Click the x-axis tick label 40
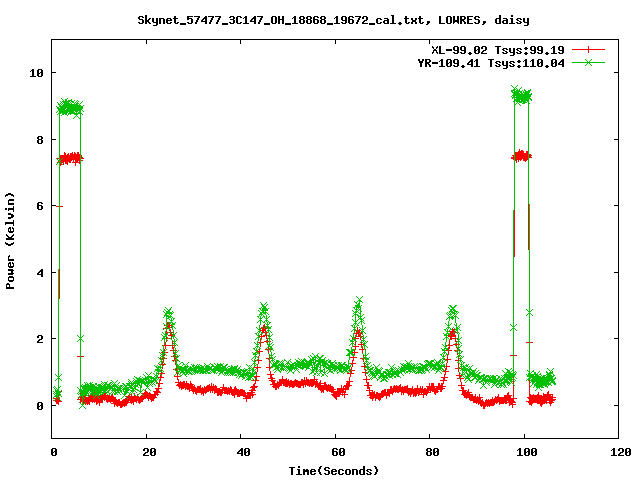 click(x=243, y=452)
